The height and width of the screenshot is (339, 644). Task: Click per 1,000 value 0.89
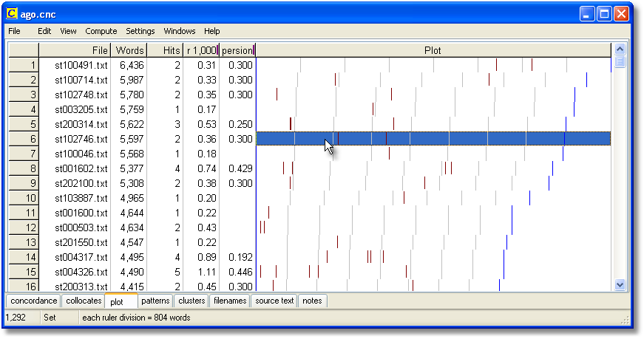[206, 257]
